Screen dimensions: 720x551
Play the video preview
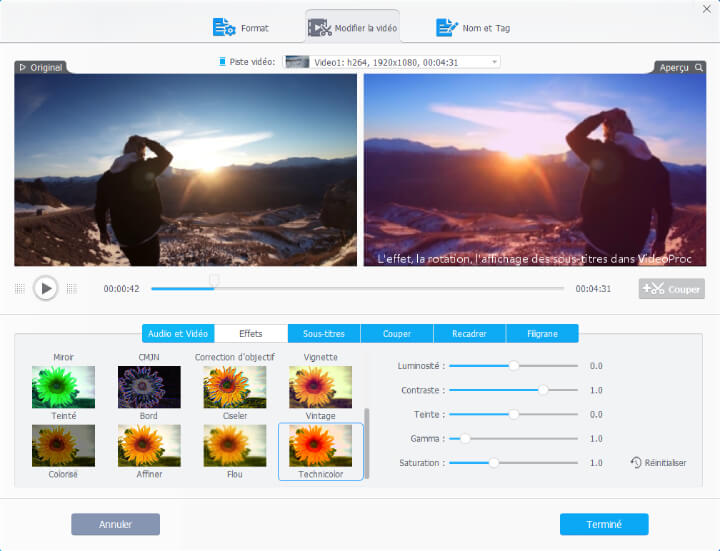(45, 288)
